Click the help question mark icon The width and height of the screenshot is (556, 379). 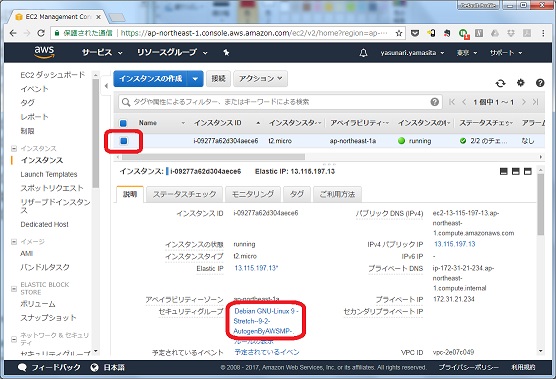(540, 83)
